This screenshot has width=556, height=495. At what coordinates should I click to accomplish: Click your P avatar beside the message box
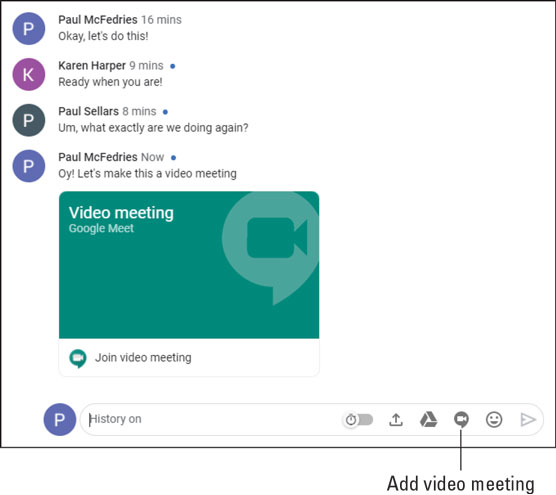click(x=60, y=419)
